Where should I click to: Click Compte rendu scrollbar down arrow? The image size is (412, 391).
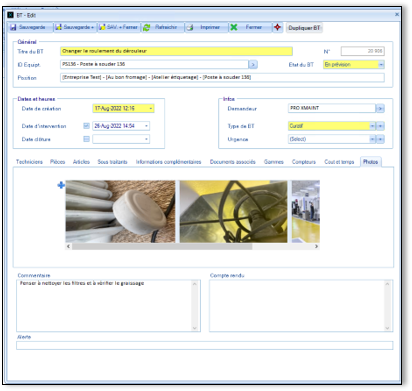tap(387, 328)
